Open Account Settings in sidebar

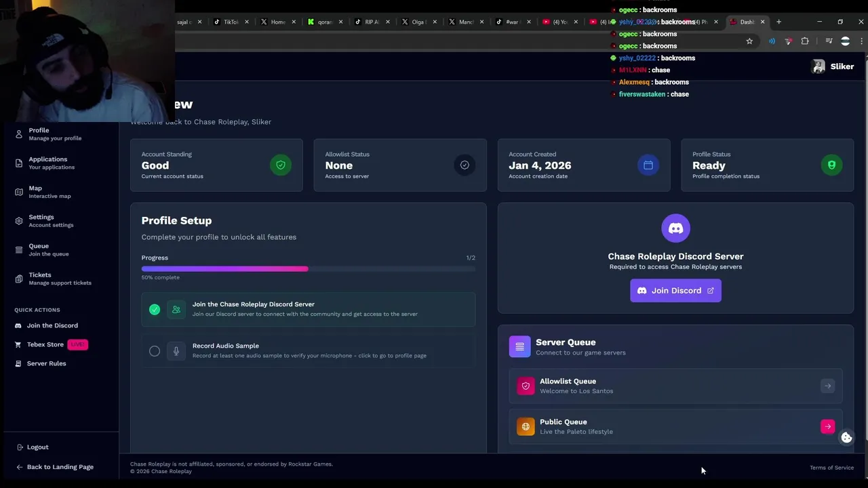(x=60, y=221)
